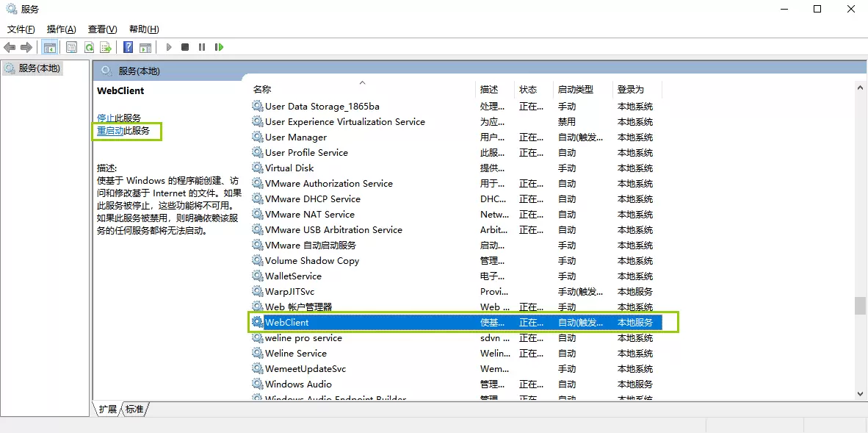
Task: Open the 操作(A) menu
Action: [x=61, y=29]
